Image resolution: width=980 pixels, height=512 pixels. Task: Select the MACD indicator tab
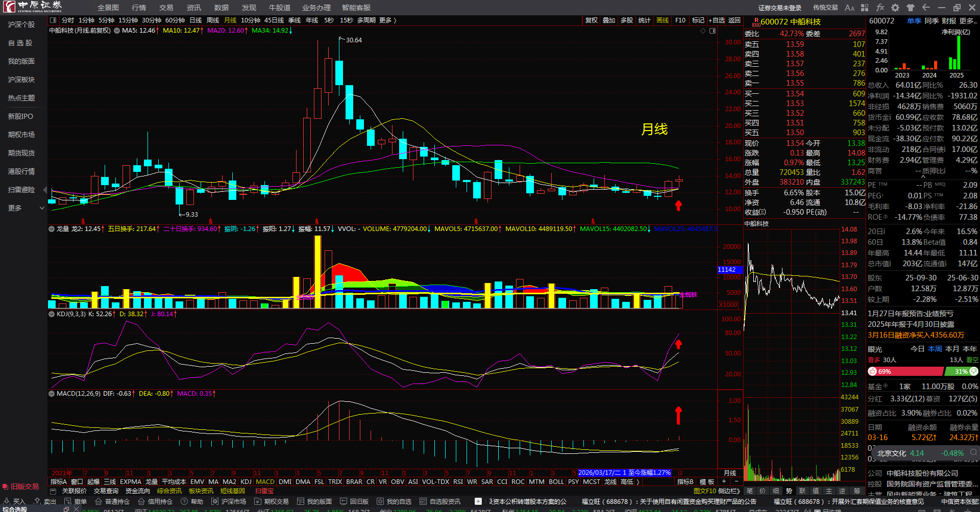[265, 482]
